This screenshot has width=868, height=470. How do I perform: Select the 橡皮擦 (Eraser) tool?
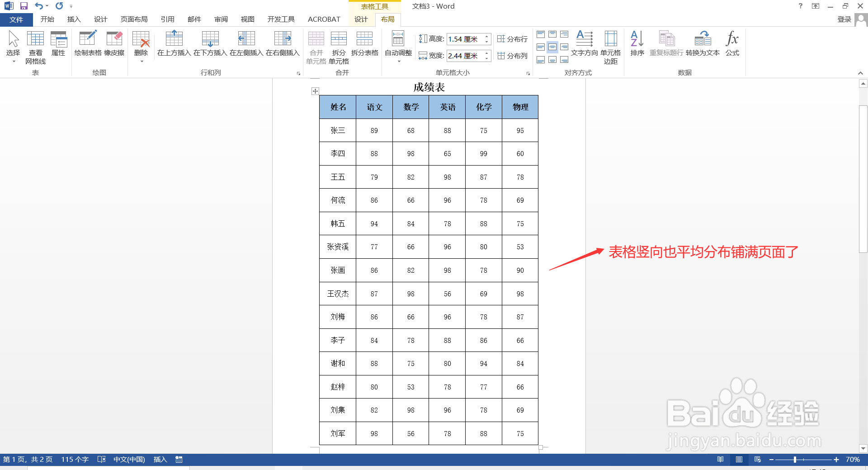(114, 43)
